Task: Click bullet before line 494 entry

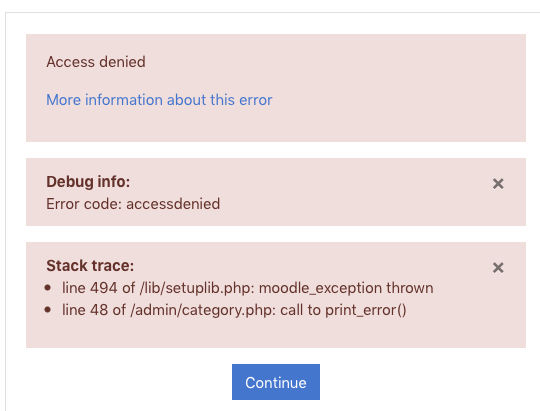Action: 48,288
